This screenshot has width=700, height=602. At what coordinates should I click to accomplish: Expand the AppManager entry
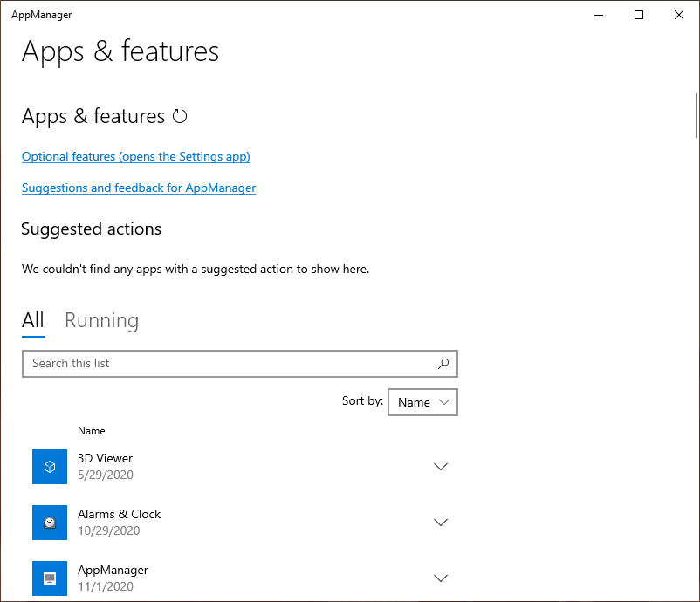click(x=441, y=578)
